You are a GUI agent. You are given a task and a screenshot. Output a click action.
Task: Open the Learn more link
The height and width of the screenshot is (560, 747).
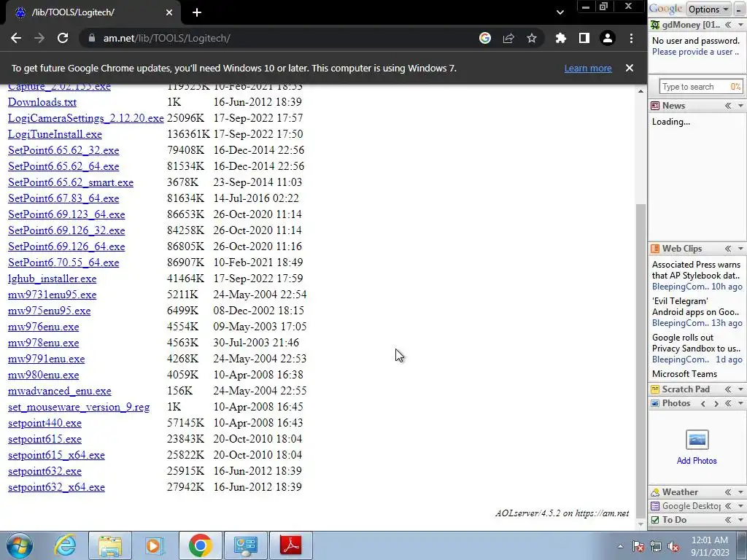(x=588, y=68)
